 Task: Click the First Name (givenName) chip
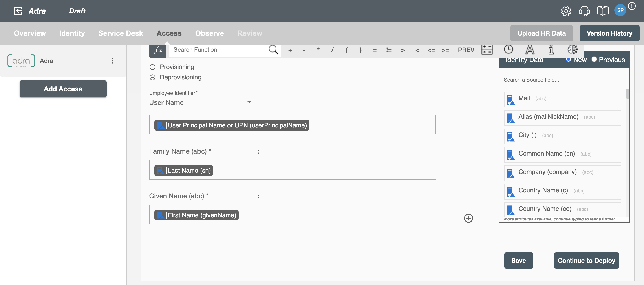[x=196, y=215]
